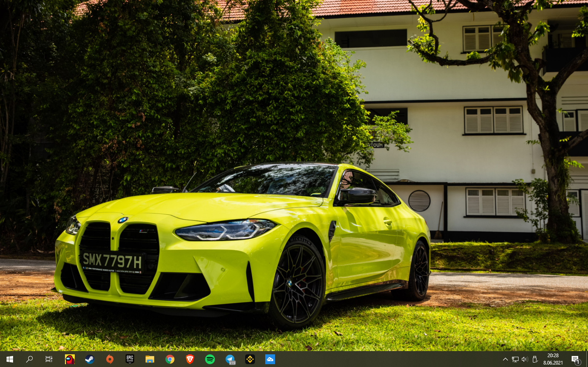Open the volume control speaker icon
This screenshot has width=588, height=367.
point(525,359)
